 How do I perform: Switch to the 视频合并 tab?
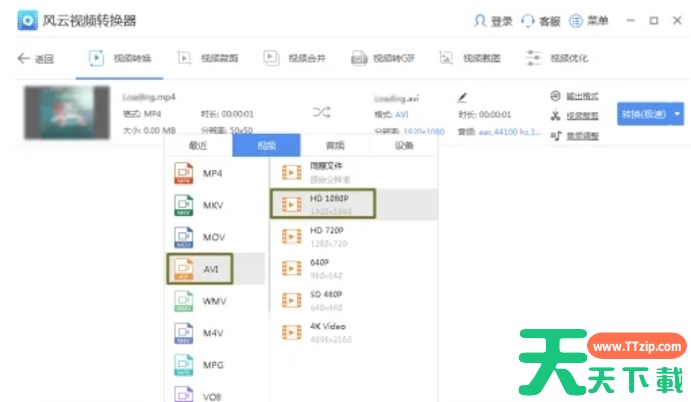pyautogui.click(x=294, y=58)
